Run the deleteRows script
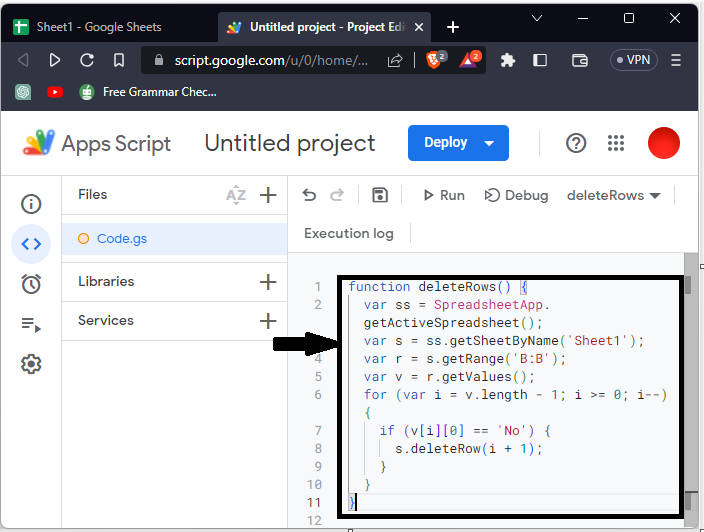704x532 pixels. [x=443, y=195]
